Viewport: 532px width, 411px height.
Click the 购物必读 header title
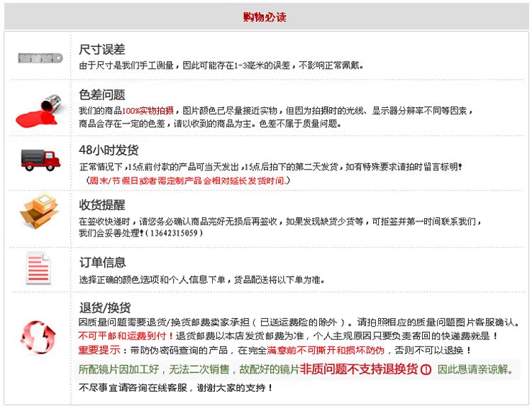[265, 17]
